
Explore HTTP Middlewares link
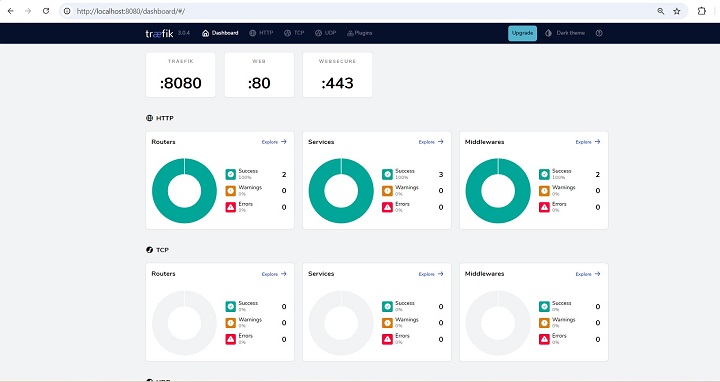pos(588,142)
